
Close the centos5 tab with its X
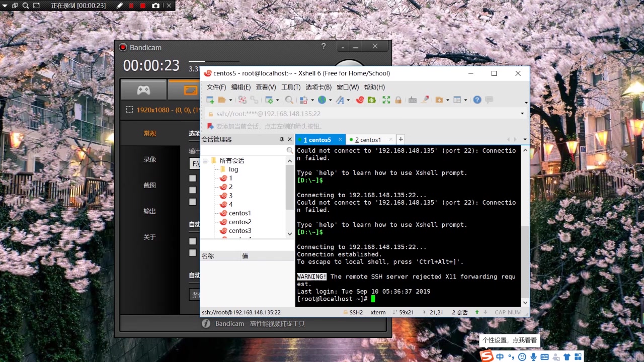pyautogui.click(x=341, y=139)
